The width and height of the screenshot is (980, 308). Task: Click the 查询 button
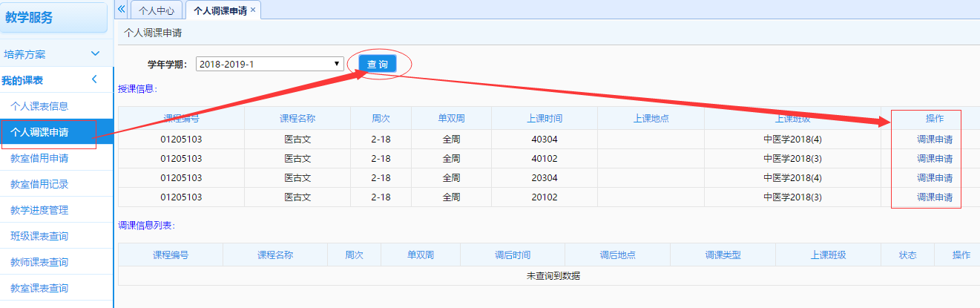[x=377, y=65]
